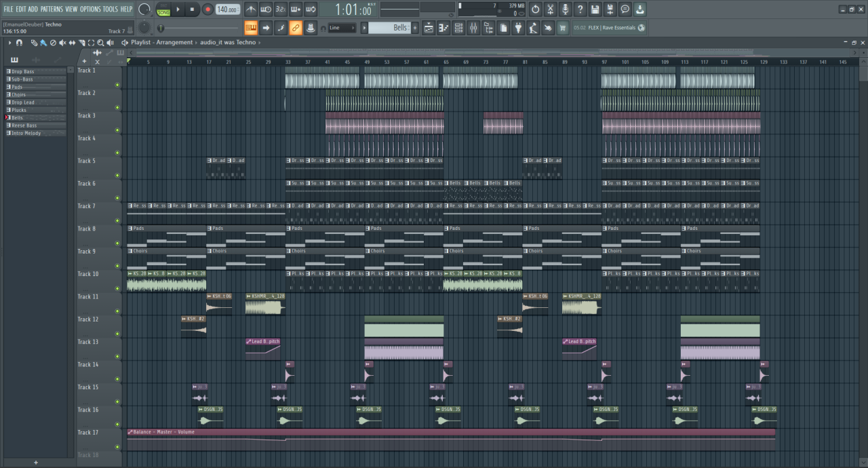Open the project picker copy icon
The height and width of the screenshot is (468, 868).
[x=503, y=28]
